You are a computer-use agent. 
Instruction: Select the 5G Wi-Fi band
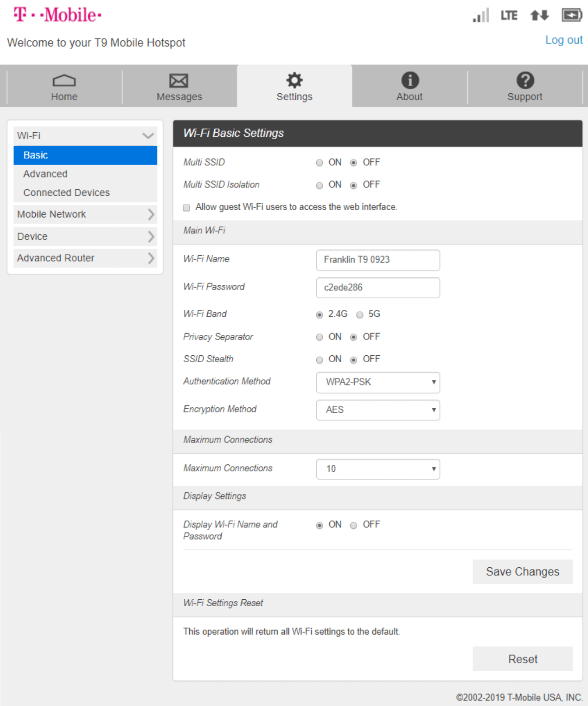(360, 315)
